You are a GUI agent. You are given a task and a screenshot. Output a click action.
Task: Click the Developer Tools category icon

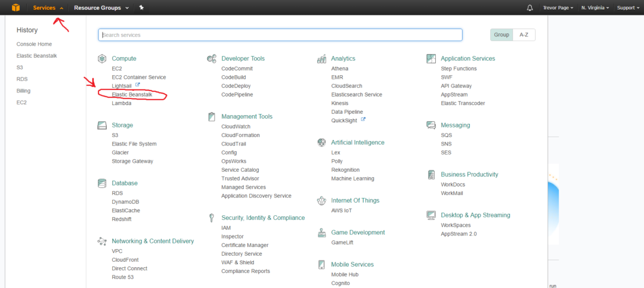(x=211, y=58)
